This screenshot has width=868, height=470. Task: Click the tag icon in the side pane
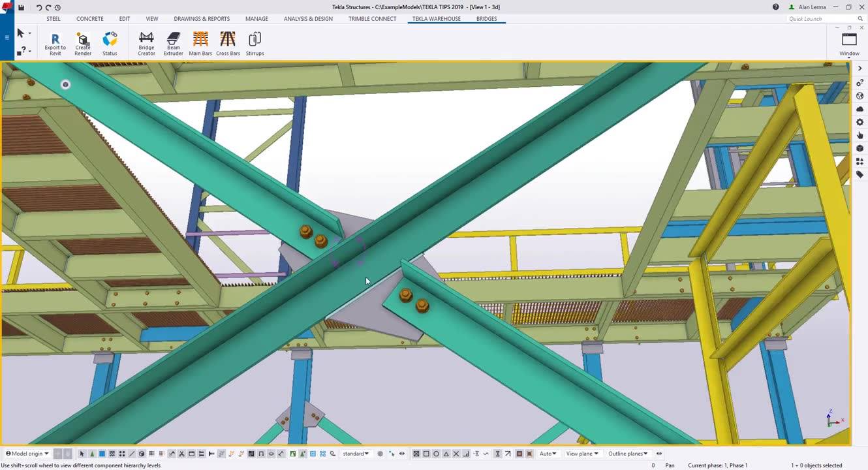coord(860,174)
